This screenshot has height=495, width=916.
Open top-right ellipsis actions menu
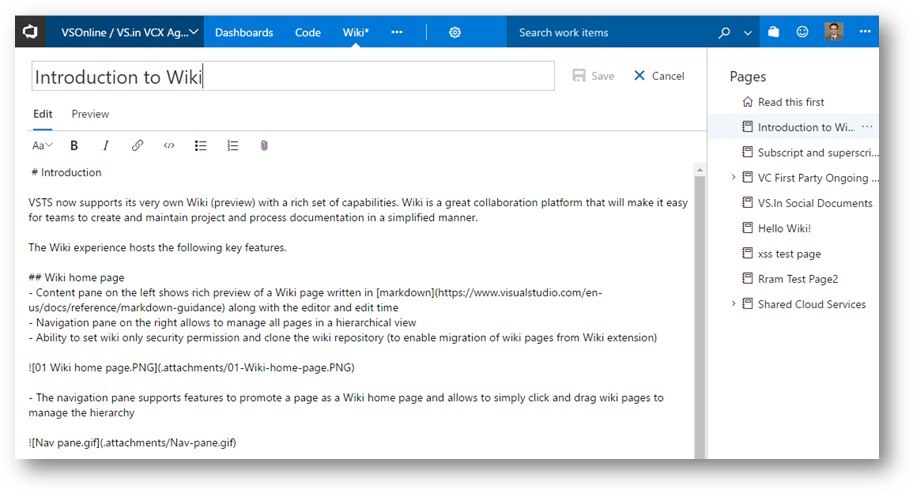[865, 32]
